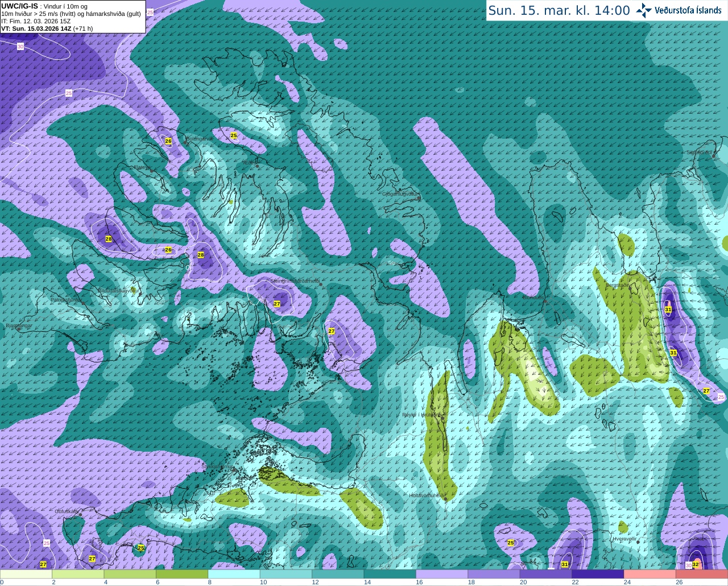The image size is (728, 586).
Task: Select the Bergsstaðir station label
Action: [618, 285]
